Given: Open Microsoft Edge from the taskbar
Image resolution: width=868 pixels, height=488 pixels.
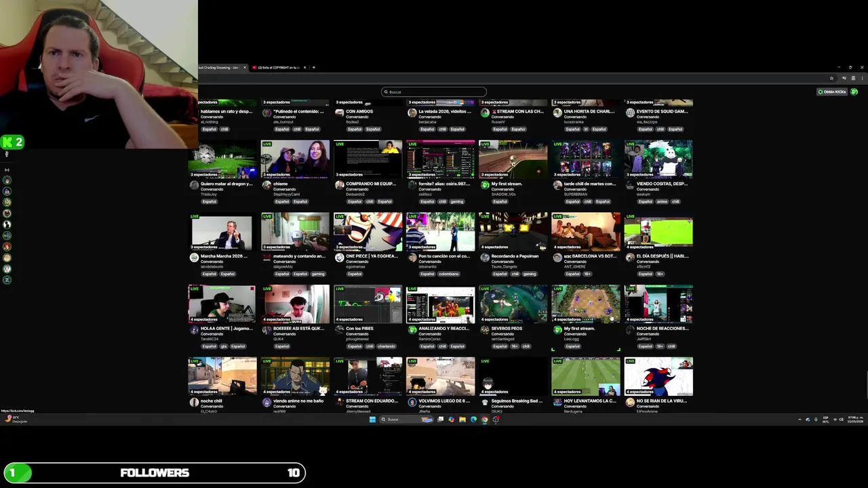Looking at the screenshot, I should point(473,420).
